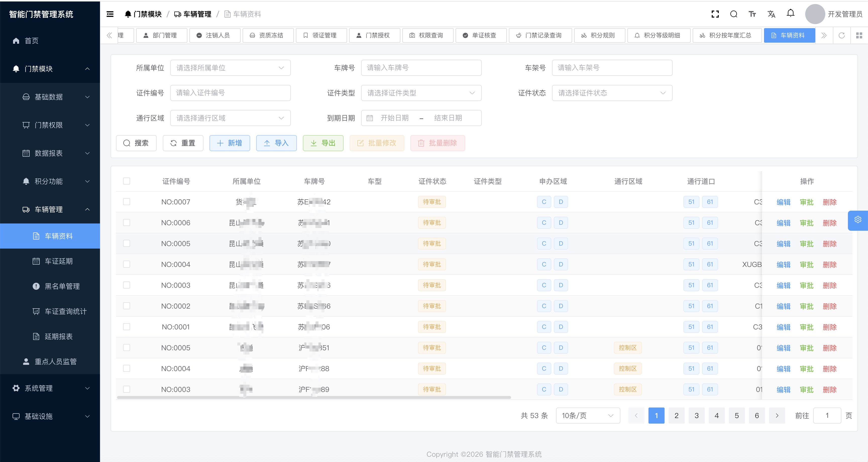Expand the 基础设施 sidebar section
Image resolution: width=868 pixels, height=462 pixels.
pyautogui.click(x=50, y=417)
